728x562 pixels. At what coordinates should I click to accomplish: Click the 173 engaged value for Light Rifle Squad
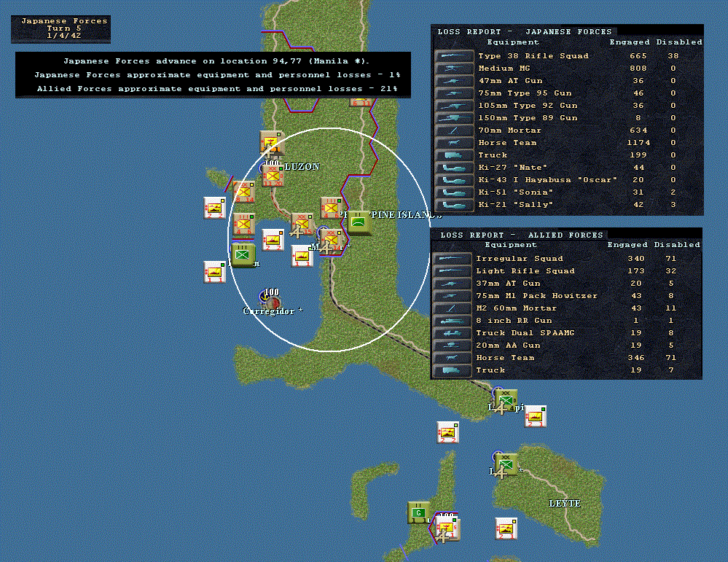pyautogui.click(x=636, y=270)
